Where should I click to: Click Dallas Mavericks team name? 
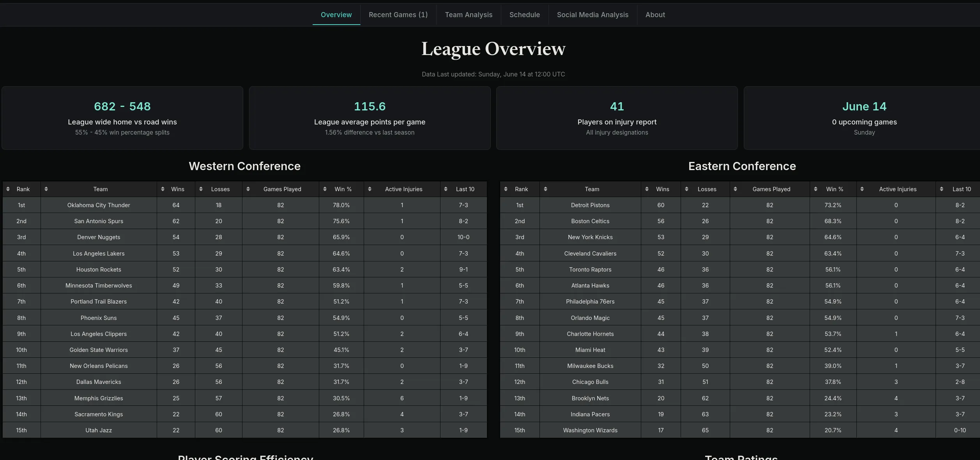(x=99, y=382)
